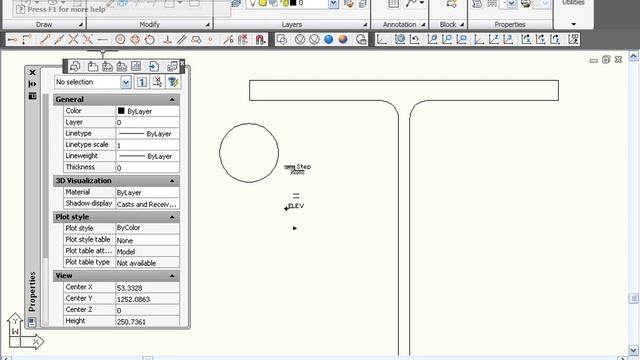
Task: Click the Shadow display value
Action: pyautogui.click(x=148, y=204)
